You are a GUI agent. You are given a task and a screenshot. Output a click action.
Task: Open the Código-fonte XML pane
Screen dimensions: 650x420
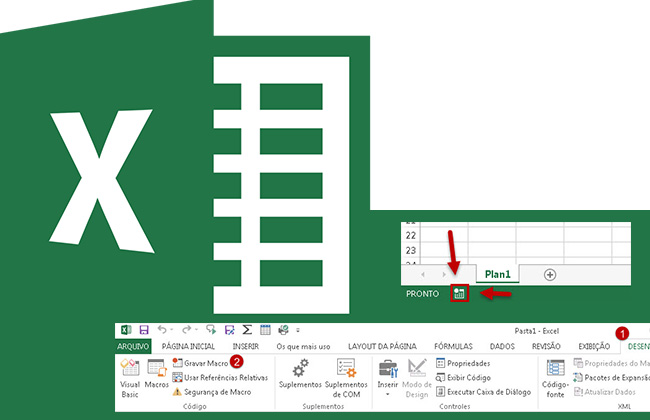point(555,379)
